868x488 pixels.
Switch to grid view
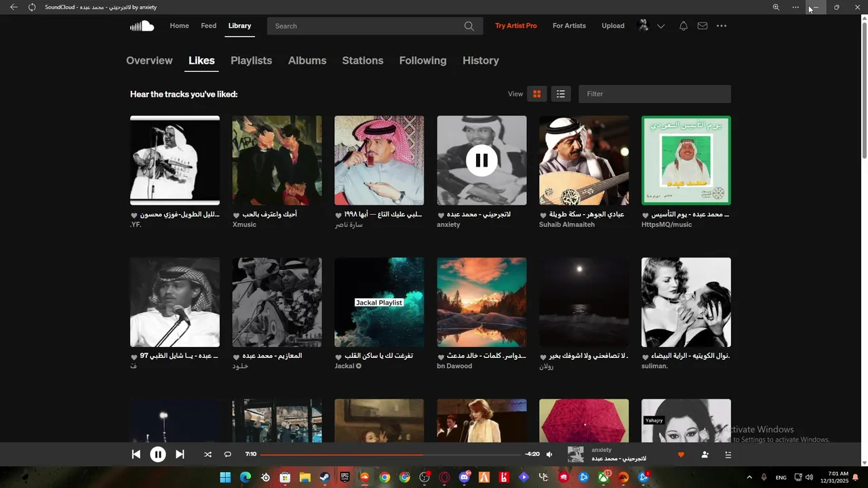coord(537,94)
